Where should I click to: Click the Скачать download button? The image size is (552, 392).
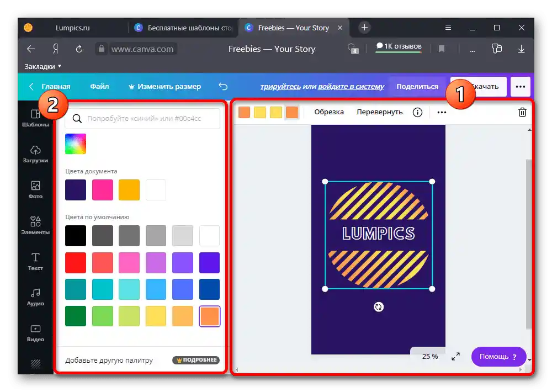(479, 87)
